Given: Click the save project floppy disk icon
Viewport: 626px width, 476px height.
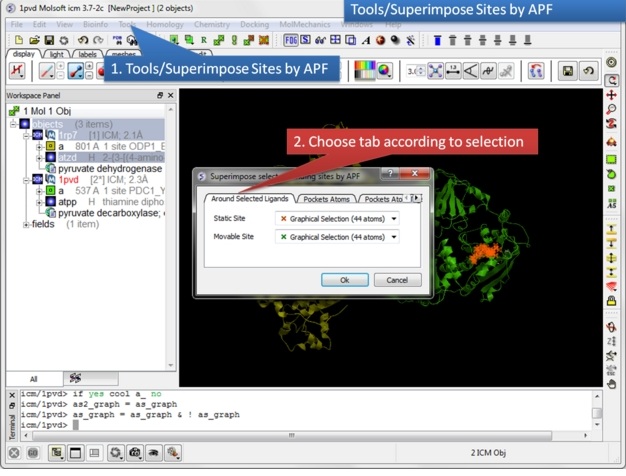Looking at the screenshot, I should point(48,40).
